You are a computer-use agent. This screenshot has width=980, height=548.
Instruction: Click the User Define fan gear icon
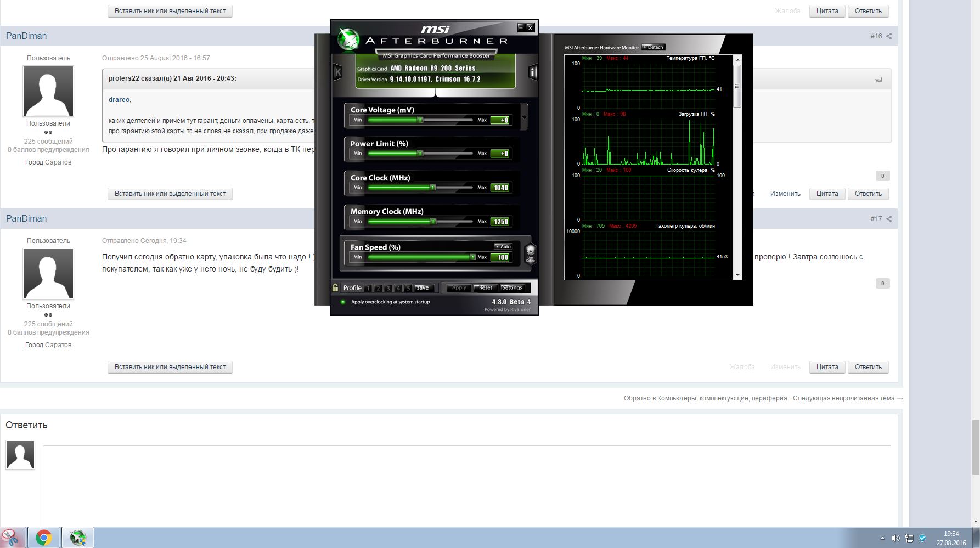[530, 254]
